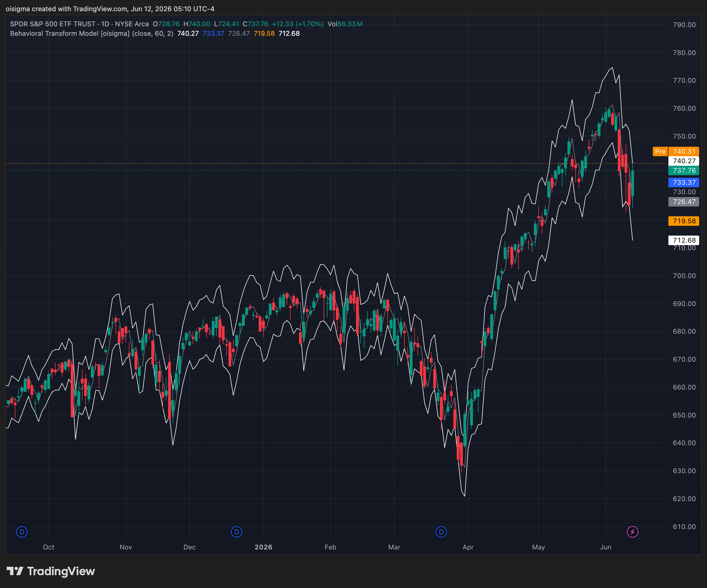Click the white 712.68 price label
Image resolution: width=707 pixels, height=588 pixels.
click(x=684, y=240)
